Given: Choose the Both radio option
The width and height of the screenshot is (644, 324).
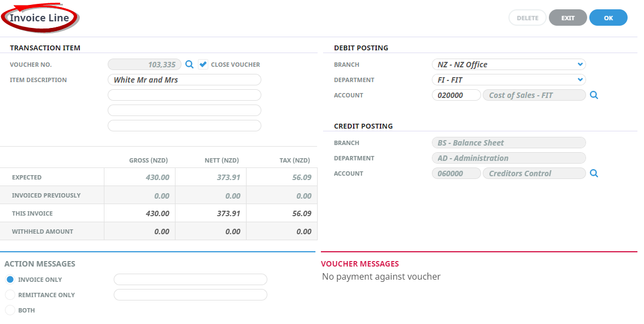Looking at the screenshot, I should tap(10, 310).
